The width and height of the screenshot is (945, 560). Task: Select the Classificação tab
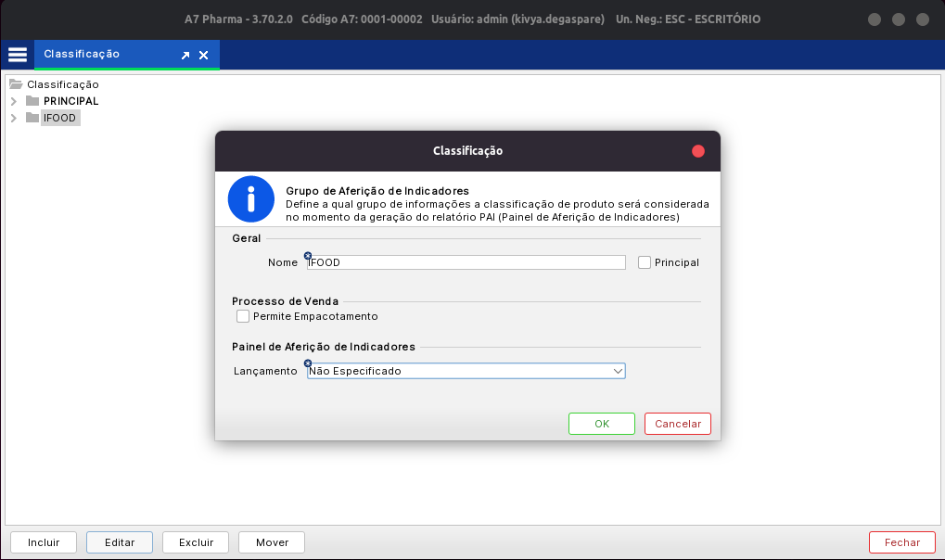[102, 55]
